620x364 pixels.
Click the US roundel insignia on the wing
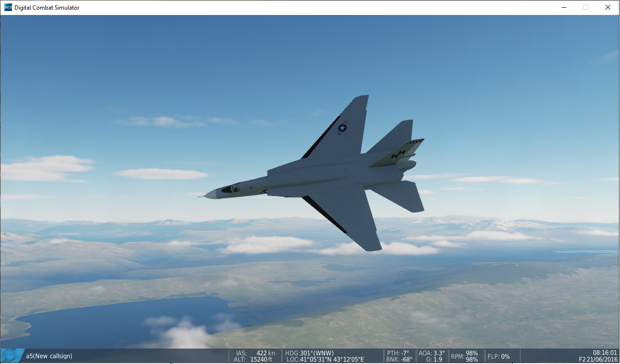pyautogui.click(x=343, y=128)
